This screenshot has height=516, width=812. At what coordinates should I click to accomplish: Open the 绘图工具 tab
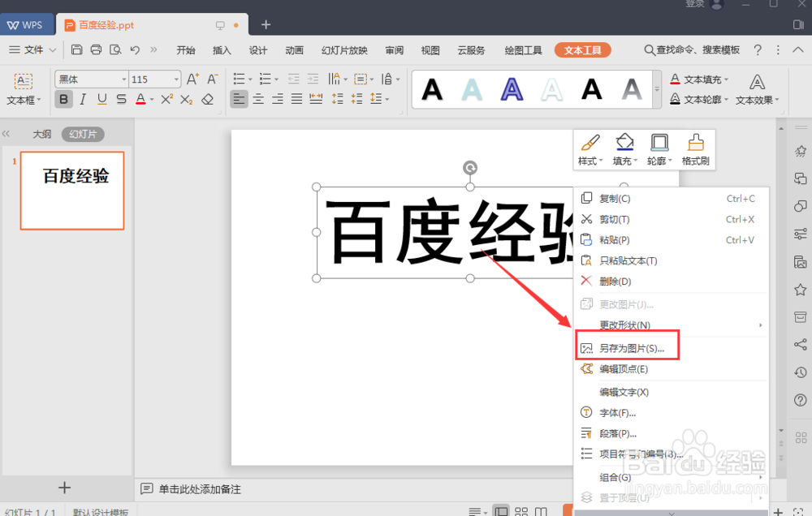[523, 50]
